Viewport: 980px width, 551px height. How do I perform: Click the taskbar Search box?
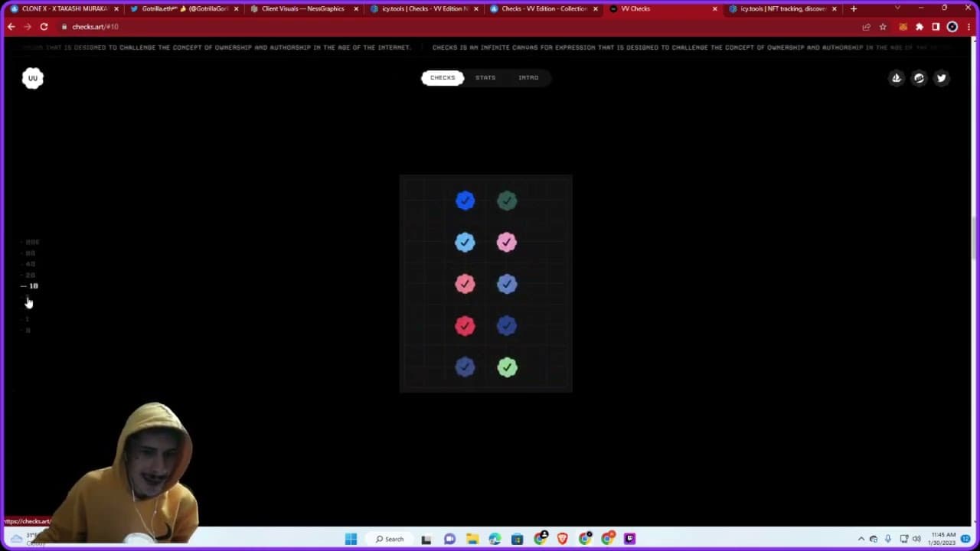390,539
